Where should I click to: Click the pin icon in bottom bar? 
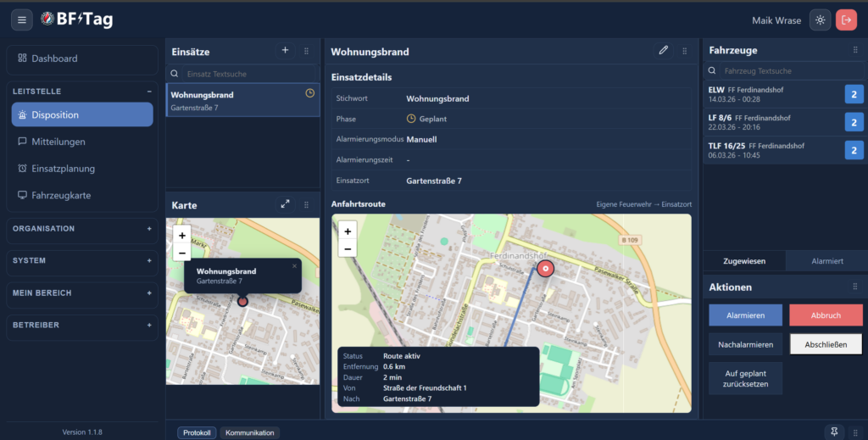(834, 432)
